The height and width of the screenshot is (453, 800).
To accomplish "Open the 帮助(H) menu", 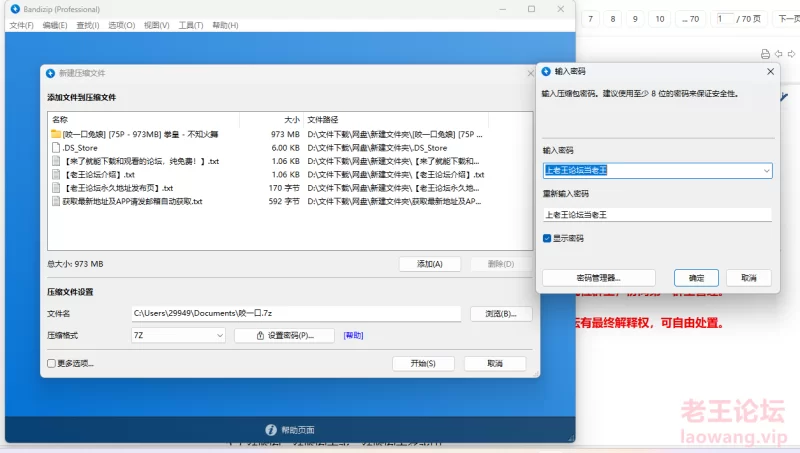I will pyautogui.click(x=225, y=25).
